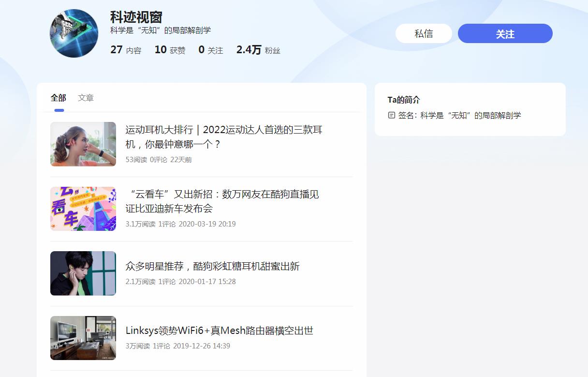This screenshot has width=588, height=377.
Task: Click the 云看车 colorful poster thumbnail
Action: pos(83,209)
